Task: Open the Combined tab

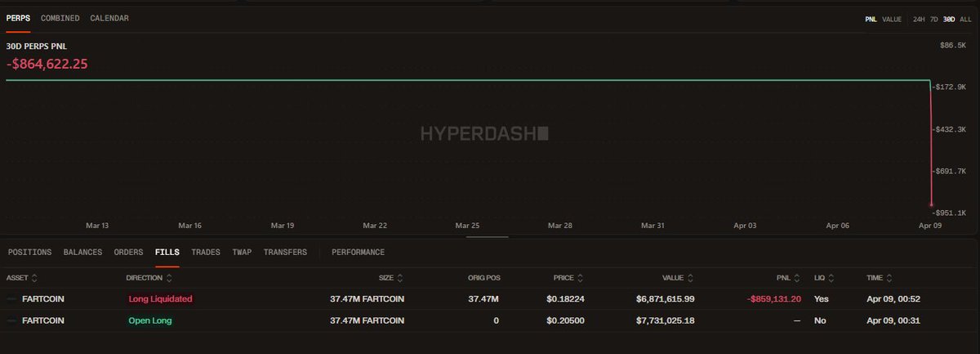Action: coord(60,18)
